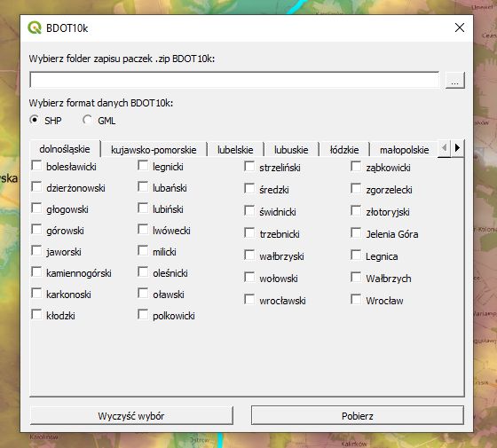The width and height of the screenshot is (497, 448).
Task: Check the legnicki checkbox
Action: click(x=143, y=165)
